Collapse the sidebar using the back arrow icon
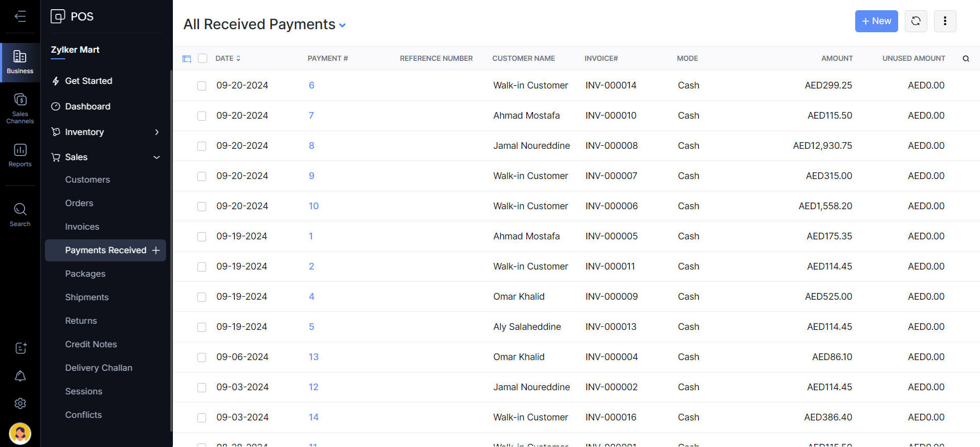The height and width of the screenshot is (447, 980). 20,16
